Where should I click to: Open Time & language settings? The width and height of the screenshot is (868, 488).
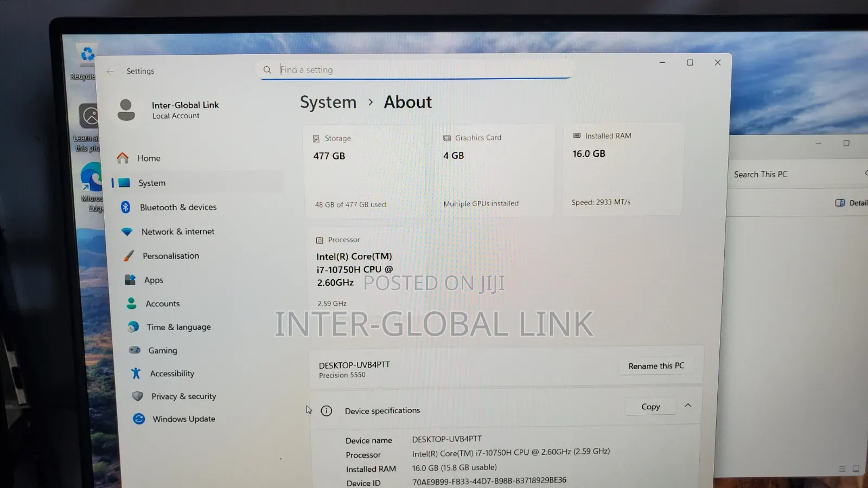tap(178, 327)
